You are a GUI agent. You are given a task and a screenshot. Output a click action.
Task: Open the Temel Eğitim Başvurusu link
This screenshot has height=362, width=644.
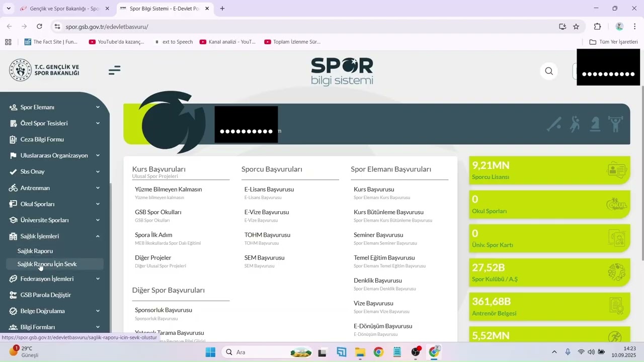(x=384, y=258)
